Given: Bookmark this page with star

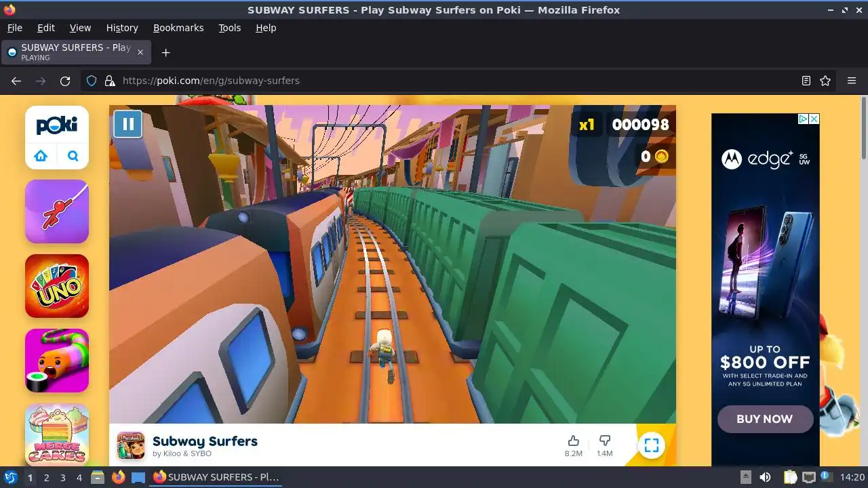Looking at the screenshot, I should point(825,81).
